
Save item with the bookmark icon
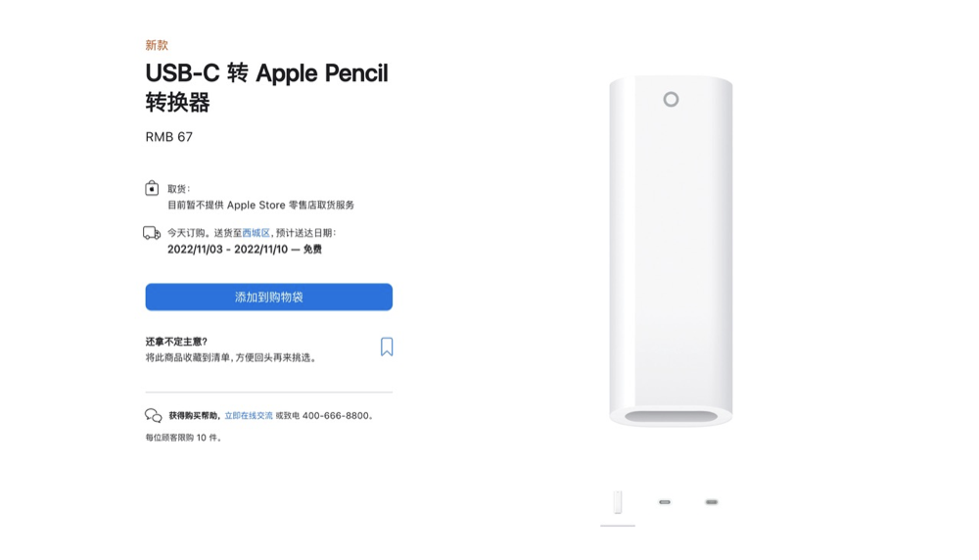coord(387,347)
